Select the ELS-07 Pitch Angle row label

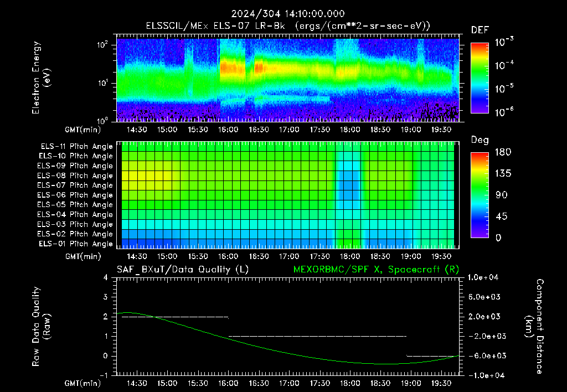pos(75,185)
